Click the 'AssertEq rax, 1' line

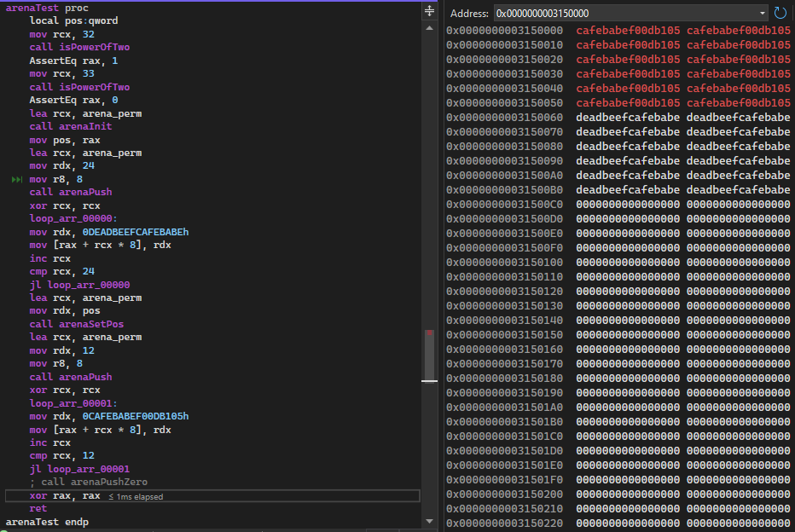[74, 61]
